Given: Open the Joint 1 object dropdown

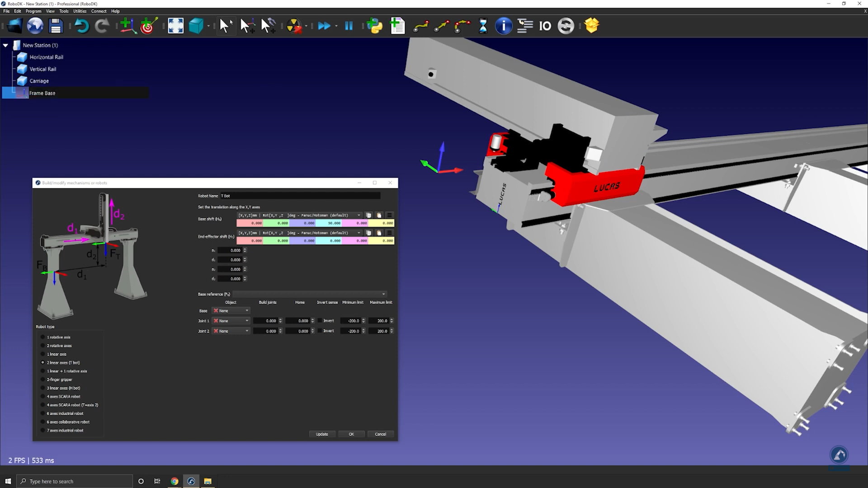Looking at the screenshot, I should 231,321.
